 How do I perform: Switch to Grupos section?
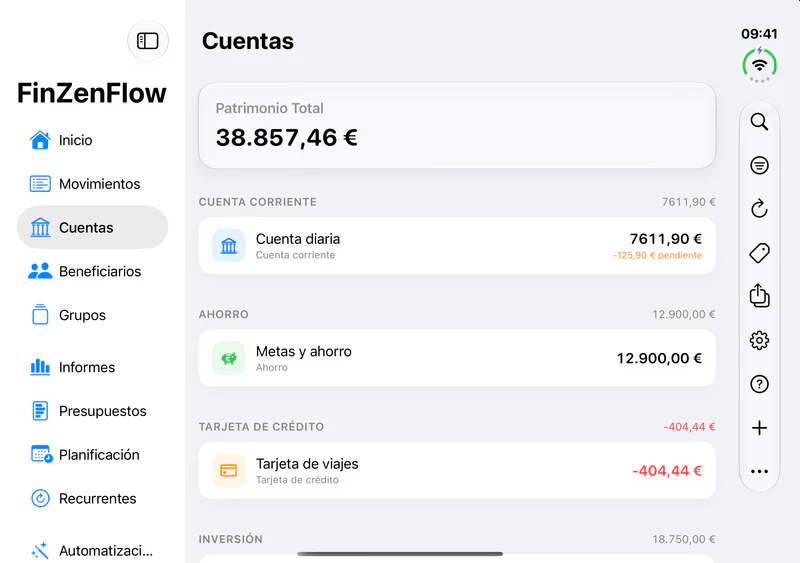tap(92, 315)
